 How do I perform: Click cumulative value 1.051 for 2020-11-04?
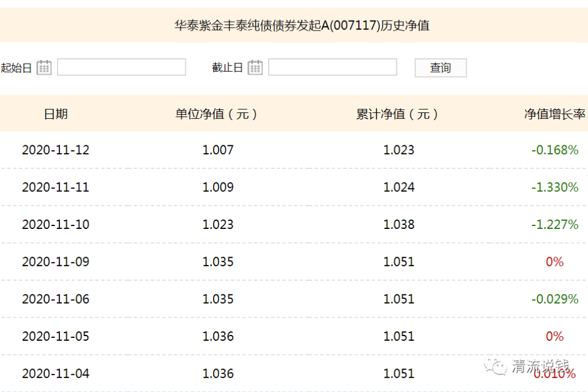[399, 373]
